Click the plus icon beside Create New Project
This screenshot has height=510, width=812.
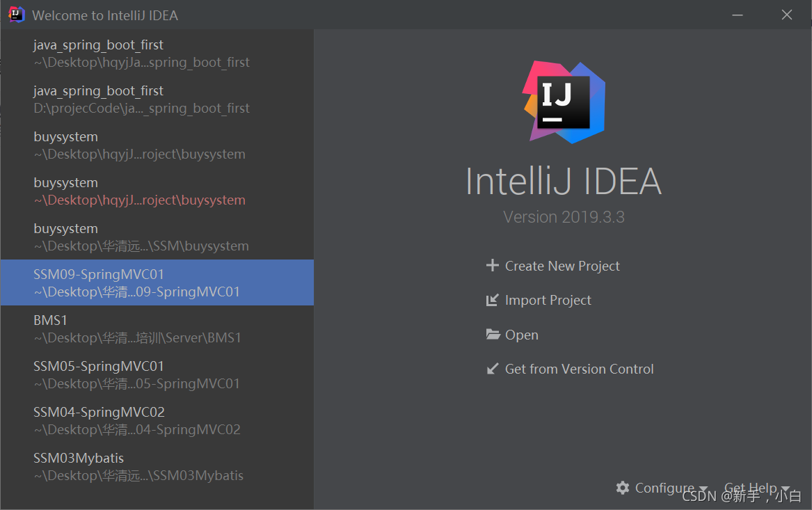492,266
